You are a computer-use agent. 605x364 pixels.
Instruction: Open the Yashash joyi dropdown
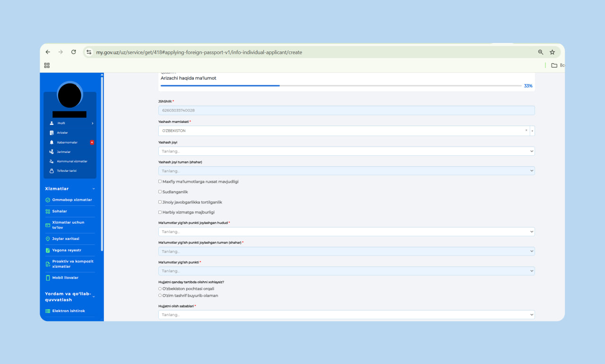[x=346, y=151]
